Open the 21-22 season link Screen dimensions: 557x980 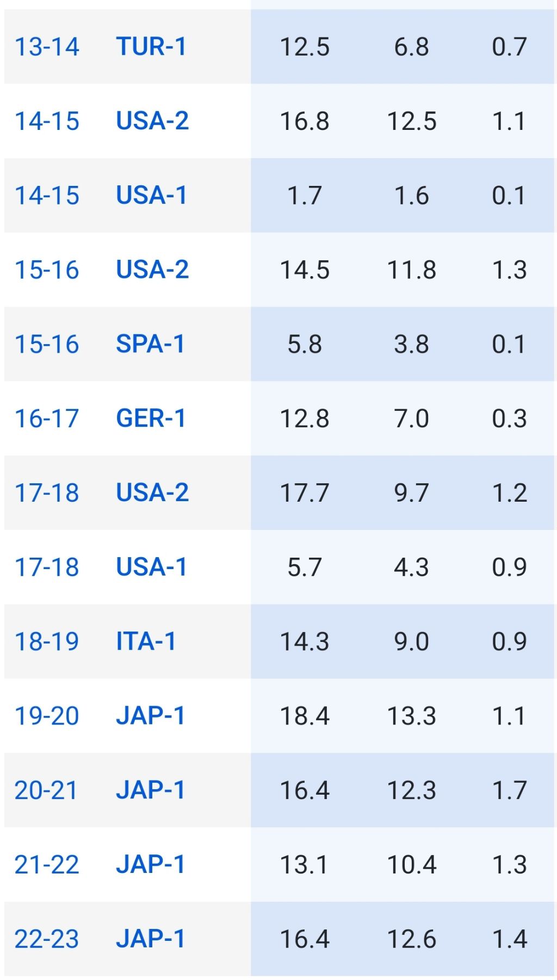pyautogui.click(x=47, y=865)
